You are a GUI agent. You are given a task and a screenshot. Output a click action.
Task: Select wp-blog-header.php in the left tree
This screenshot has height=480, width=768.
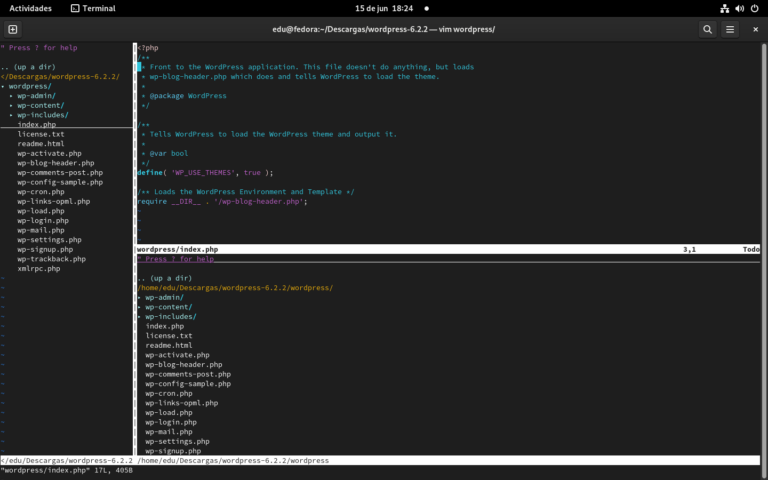click(x=56, y=163)
